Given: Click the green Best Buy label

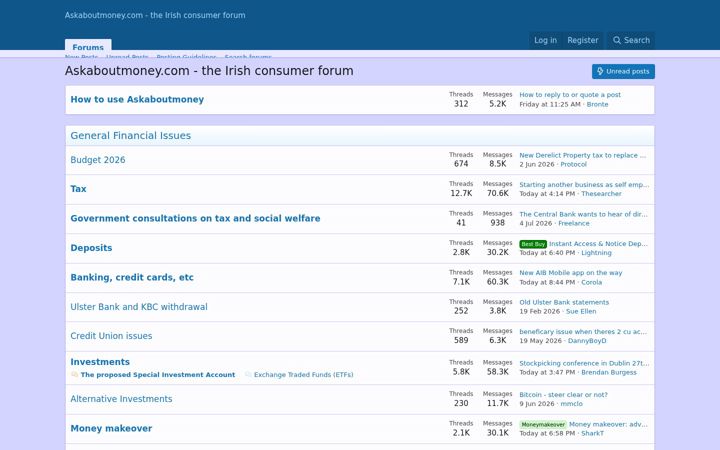Looking at the screenshot, I should click(533, 244).
